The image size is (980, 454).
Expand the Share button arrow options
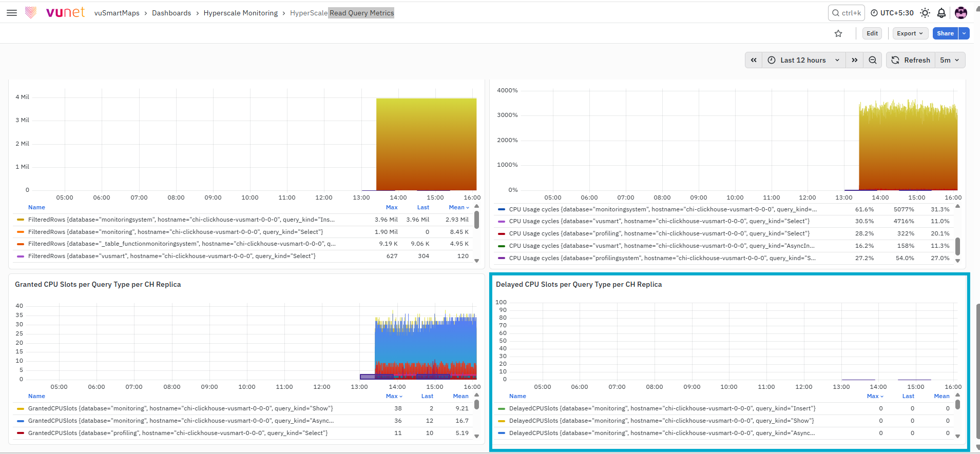(x=965, y=33)
